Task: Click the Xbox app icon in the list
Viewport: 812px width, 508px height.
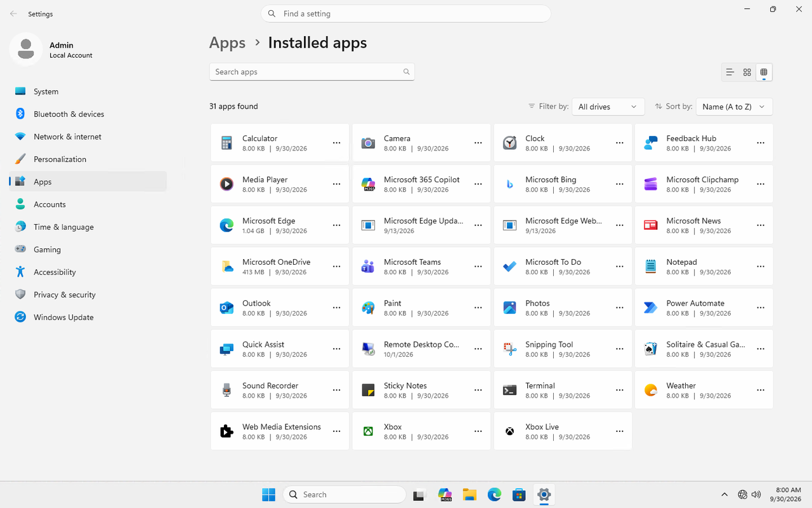Action: 368,432
